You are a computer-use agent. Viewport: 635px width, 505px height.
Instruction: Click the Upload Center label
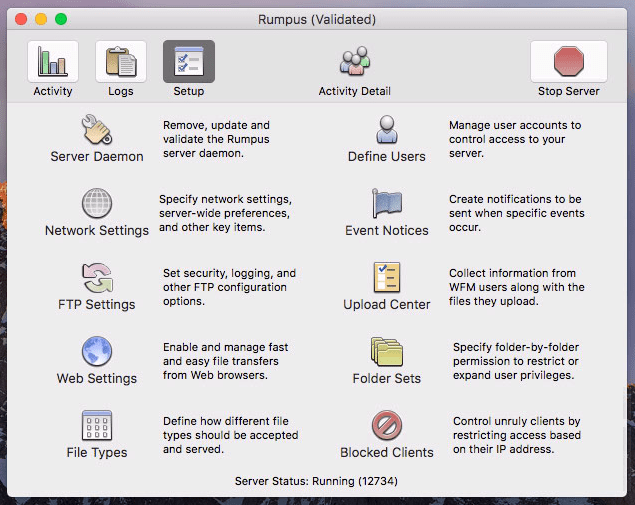pos(387,305)
